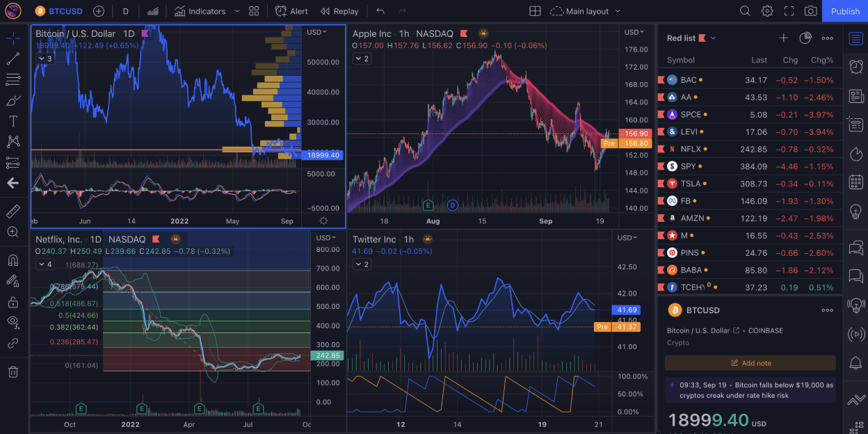This screenshot has width=868, height=434.
Task: Click the magnet mode icon
Action: coord(13,261)
